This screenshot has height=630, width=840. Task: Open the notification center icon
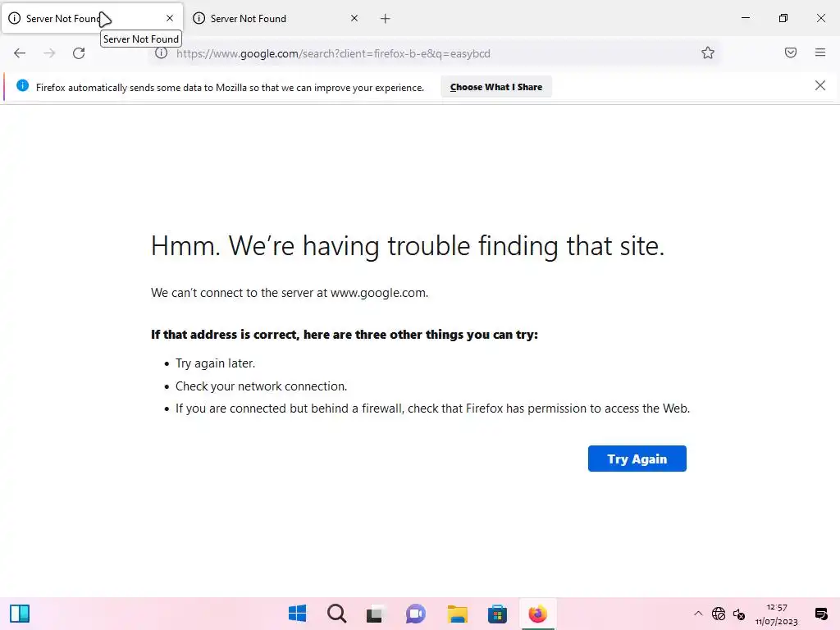click(820, 614)
